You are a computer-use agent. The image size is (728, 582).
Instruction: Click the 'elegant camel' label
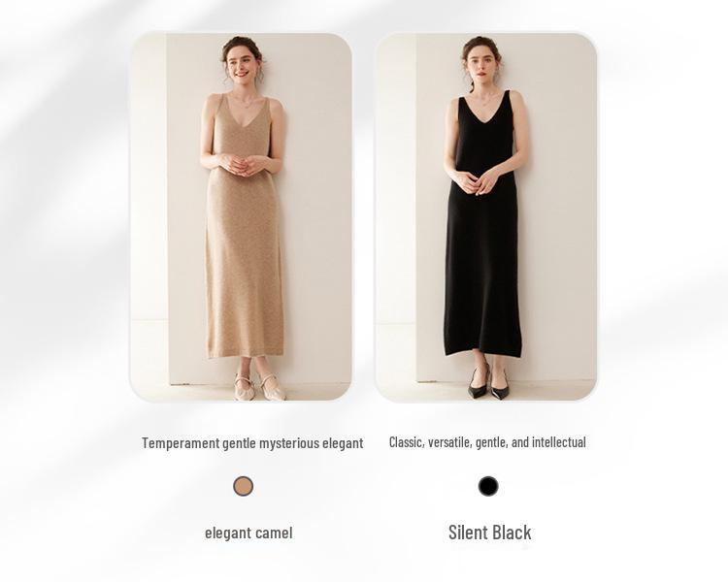pyautogui.click(x=248, y=533)
